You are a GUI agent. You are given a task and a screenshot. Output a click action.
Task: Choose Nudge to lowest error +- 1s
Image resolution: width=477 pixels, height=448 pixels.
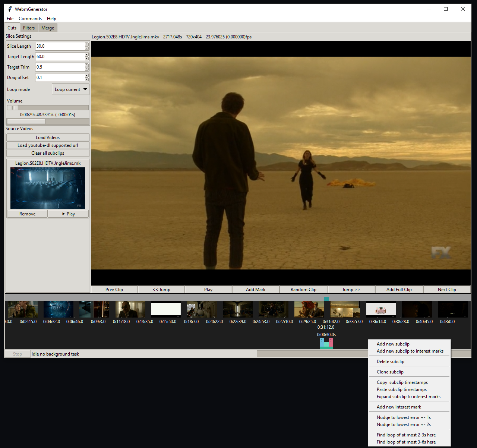click(x=409, y=417)
